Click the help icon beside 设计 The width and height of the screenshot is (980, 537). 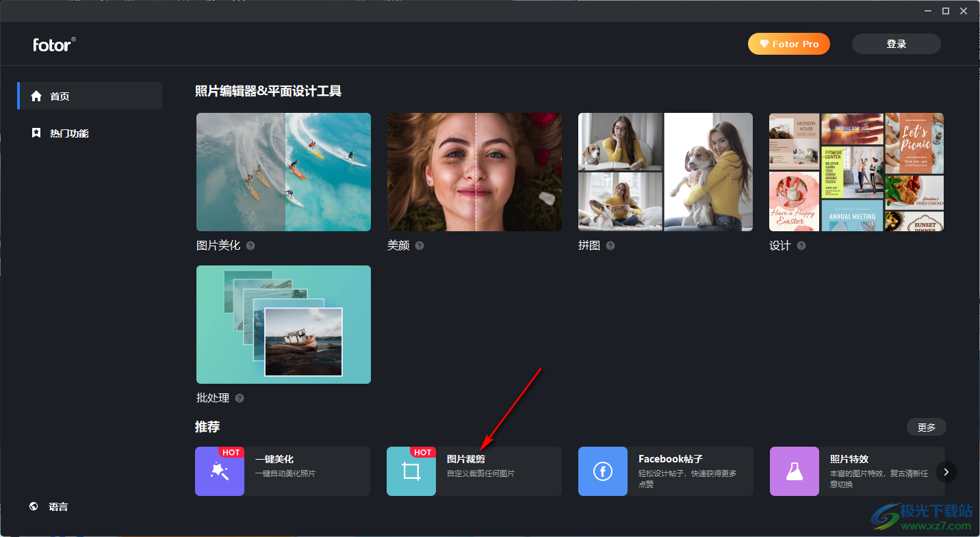pos(801,246)
